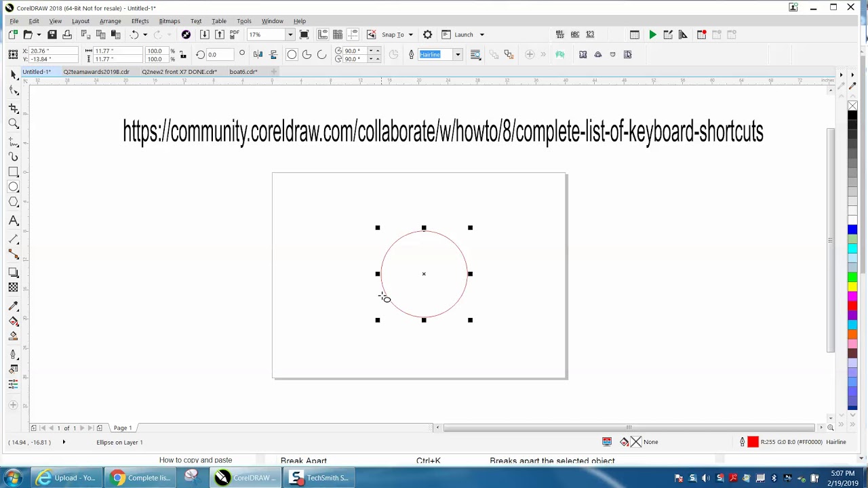Expand the Snap To dropdown
868x488 pixels.
pyautogui.click(x=411, y=35)
